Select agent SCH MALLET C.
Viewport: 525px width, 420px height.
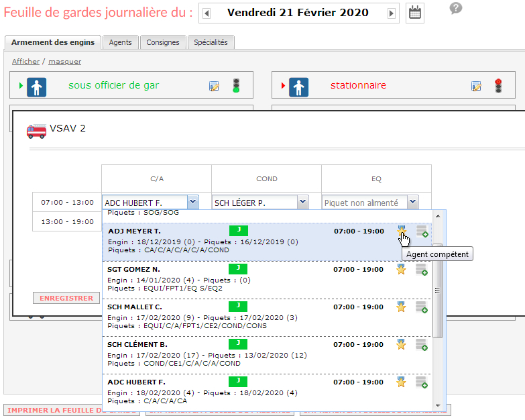coord(266,317)
